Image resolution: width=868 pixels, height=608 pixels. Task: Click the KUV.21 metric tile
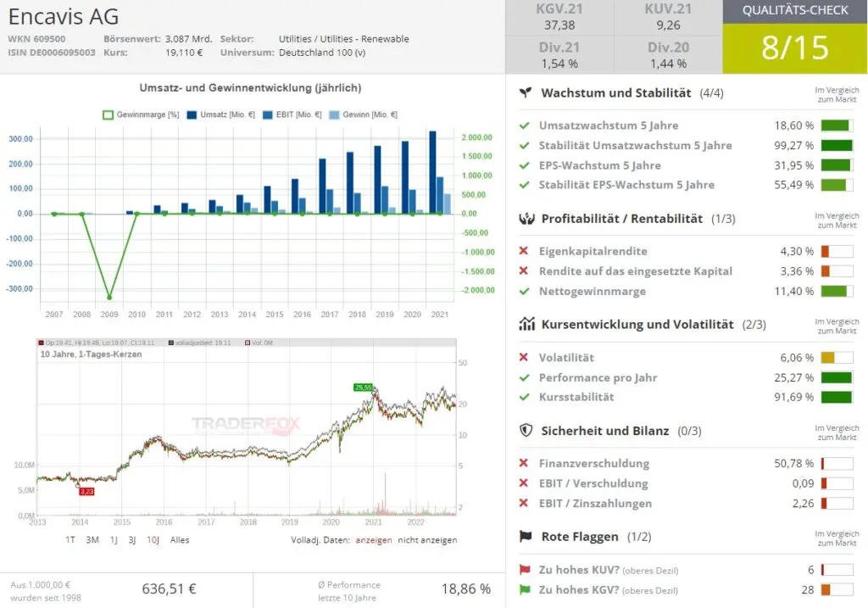click(668, 17)
